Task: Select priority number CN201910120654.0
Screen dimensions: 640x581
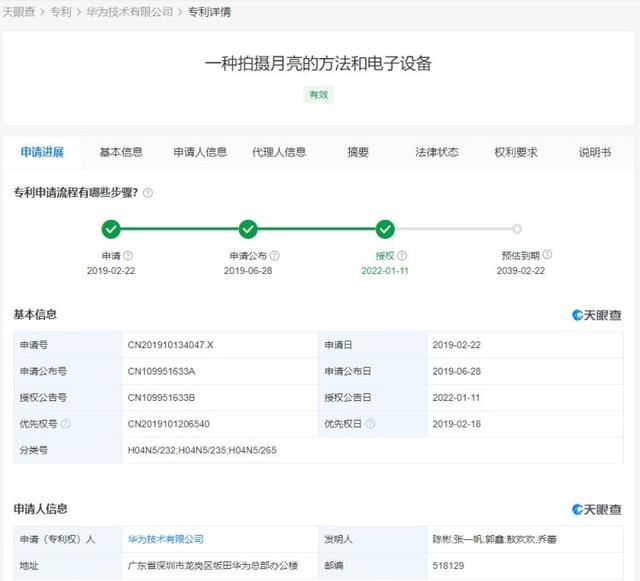Action: pyautogui.click(x=169, y=424)
